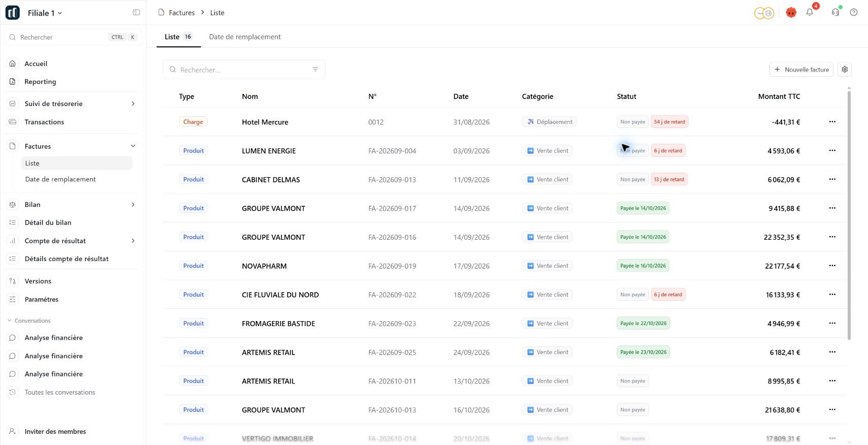Click Inviter des membres
868x445 pixels.
55,431
